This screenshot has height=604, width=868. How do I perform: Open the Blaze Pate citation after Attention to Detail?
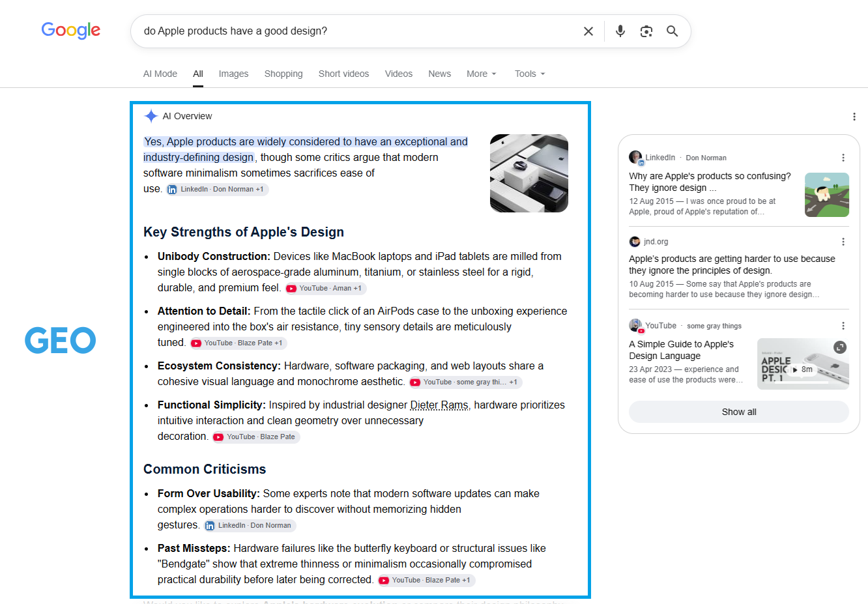238,343
